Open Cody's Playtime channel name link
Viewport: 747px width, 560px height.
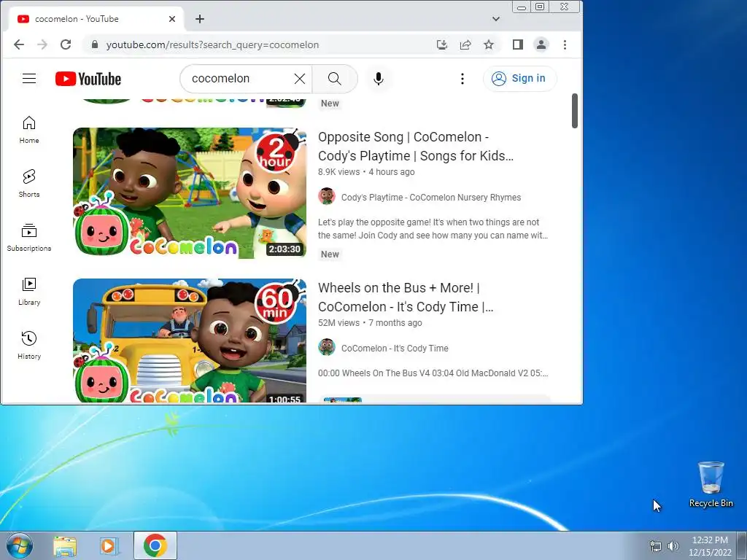coord(431,197)
